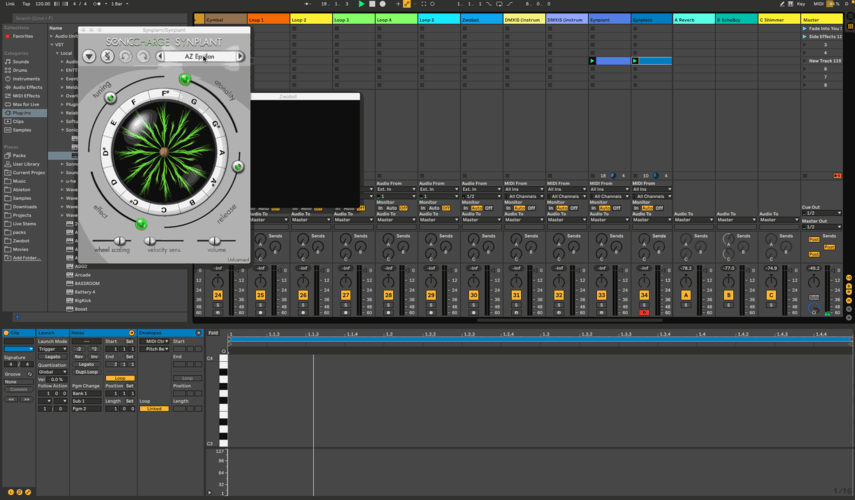Click the Dupl.Loop button in Notes
This screenshot has height=500, width=855.
[x=86, y=372]
